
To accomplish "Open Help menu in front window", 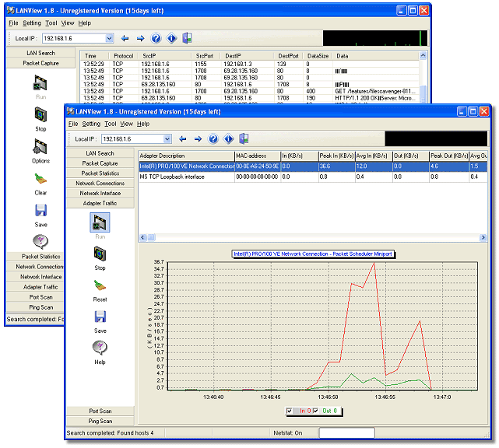I will pyautogui.click(x=143, y=124).
